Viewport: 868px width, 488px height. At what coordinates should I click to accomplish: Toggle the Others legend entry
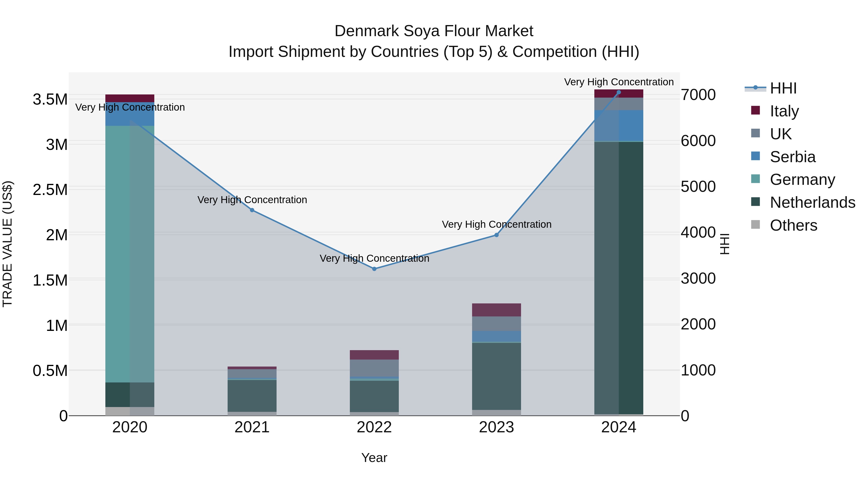point(784,225)
